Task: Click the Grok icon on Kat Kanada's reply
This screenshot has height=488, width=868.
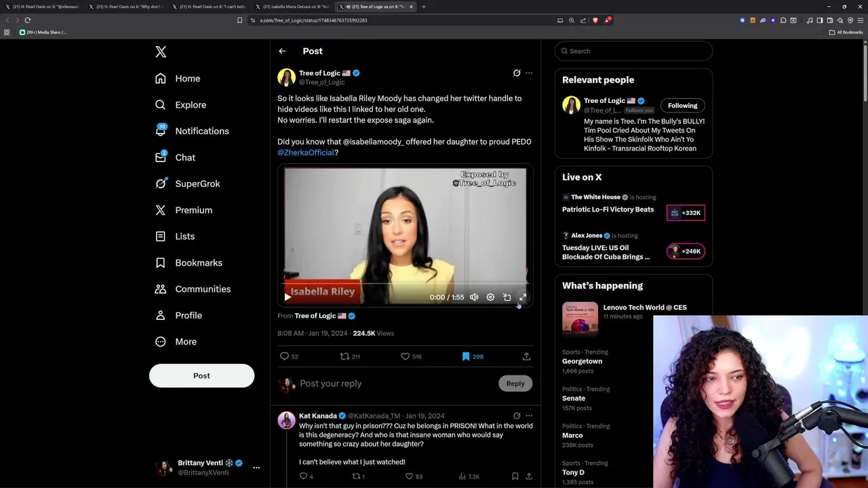Action: tap(517, 416)
